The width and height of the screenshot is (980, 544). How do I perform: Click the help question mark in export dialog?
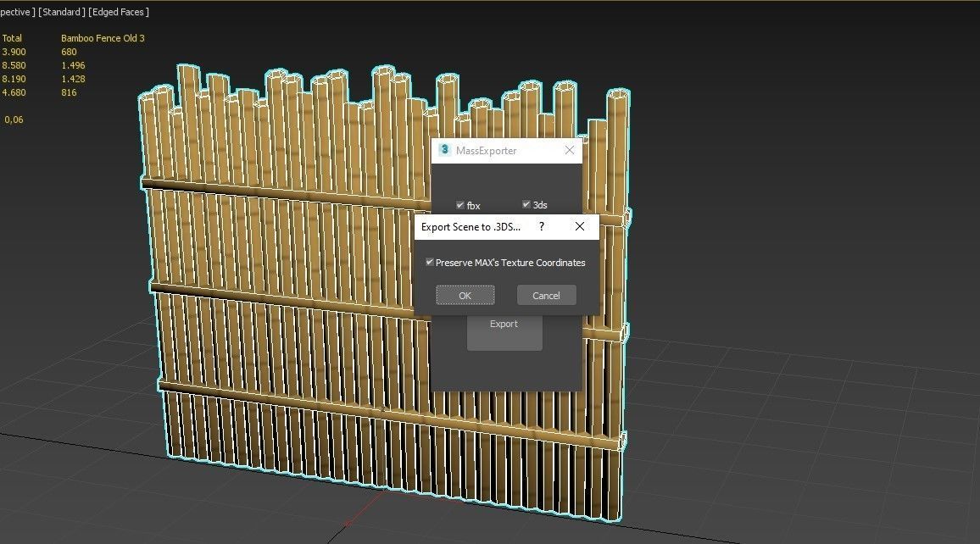[541, 226]
